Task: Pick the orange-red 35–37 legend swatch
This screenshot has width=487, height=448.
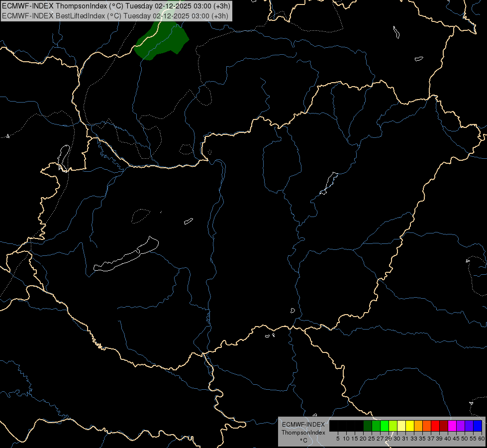Action: click(x=427, y=426)
